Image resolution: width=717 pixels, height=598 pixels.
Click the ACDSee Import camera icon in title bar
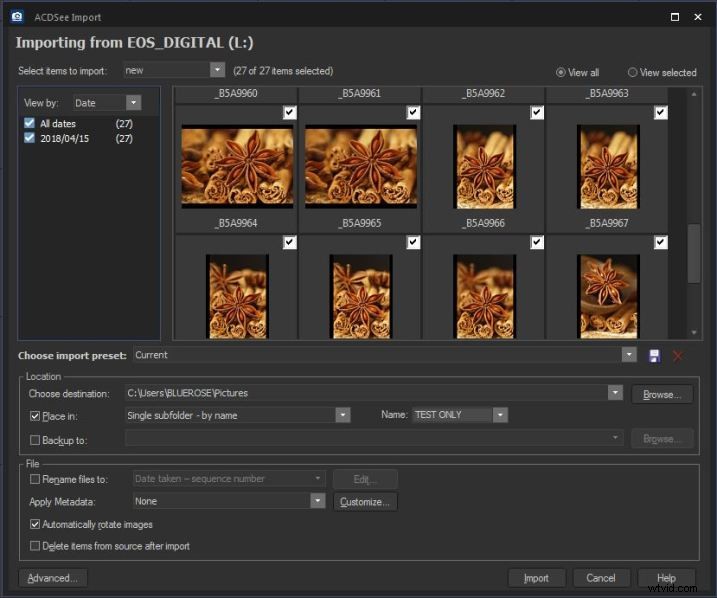[x=17, y=16]
